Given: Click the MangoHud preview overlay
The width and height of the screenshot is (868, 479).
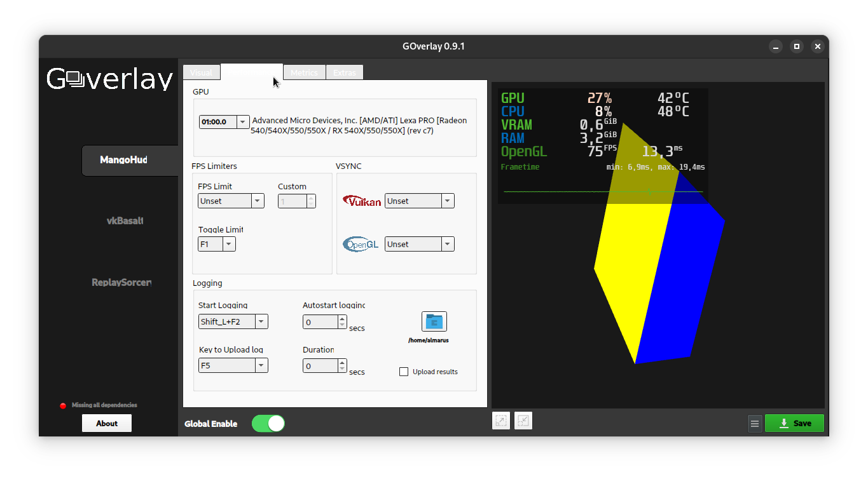Looking at the screenshot, I should (x=603, y=146).
